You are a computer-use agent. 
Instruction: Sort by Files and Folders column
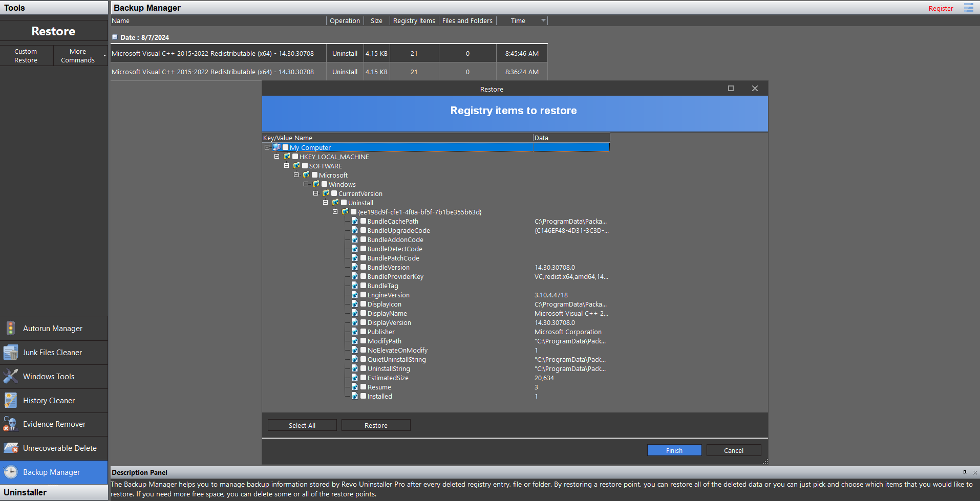(x=467, y=21)
